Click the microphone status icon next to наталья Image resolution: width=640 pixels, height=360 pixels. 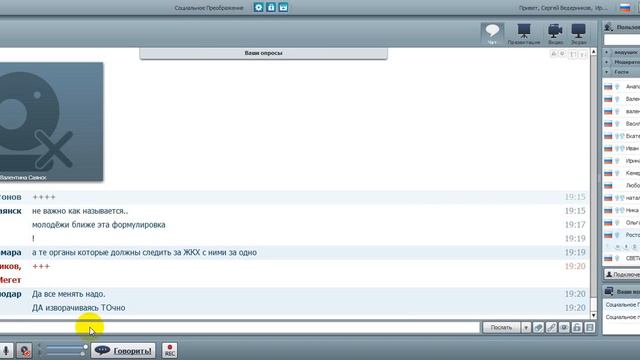click(x=617, y=198)
